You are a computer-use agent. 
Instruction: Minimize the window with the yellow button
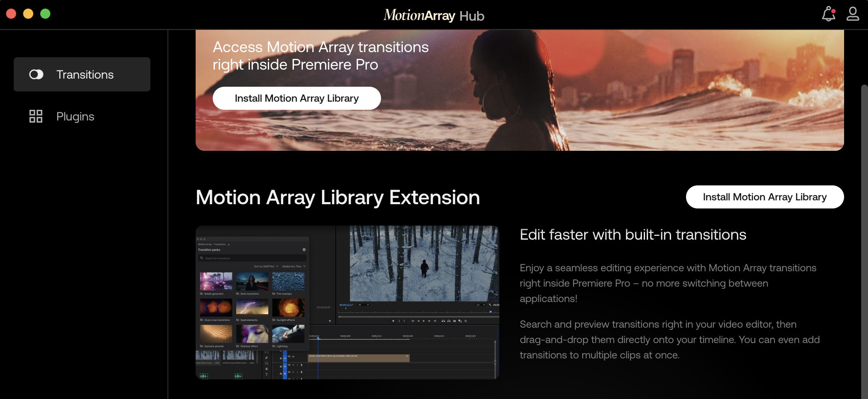click(x=28, y=14)
